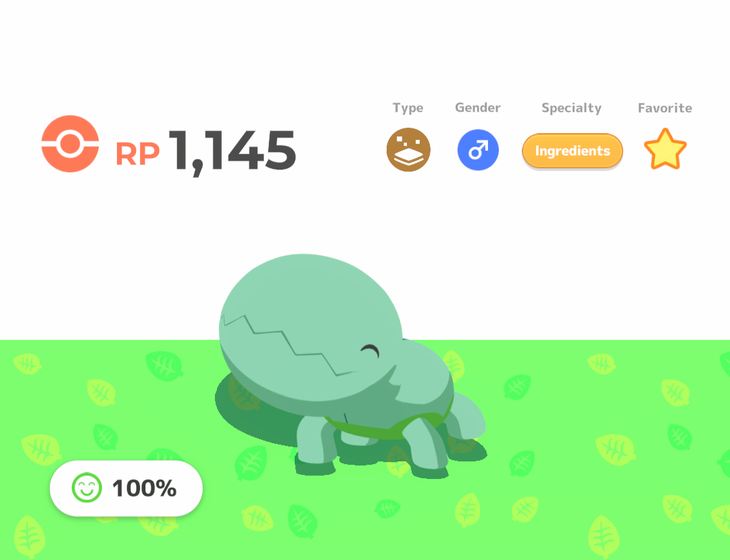730x560 pixels.
Task: Click the Gender label
Action: coord(478,107)
